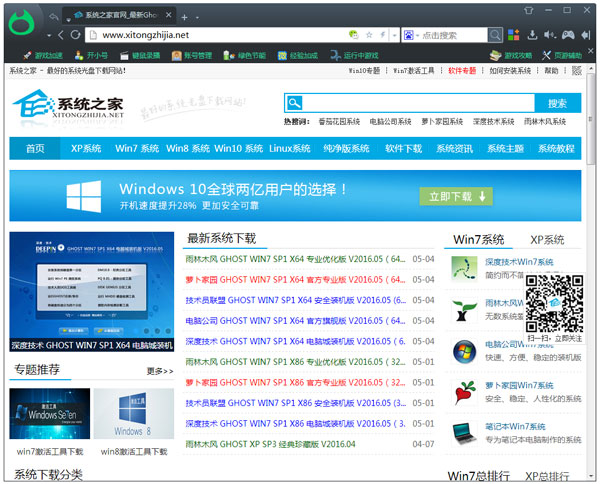Open 游戏加速 bookmark in bookmarks bar

(42, 55)
